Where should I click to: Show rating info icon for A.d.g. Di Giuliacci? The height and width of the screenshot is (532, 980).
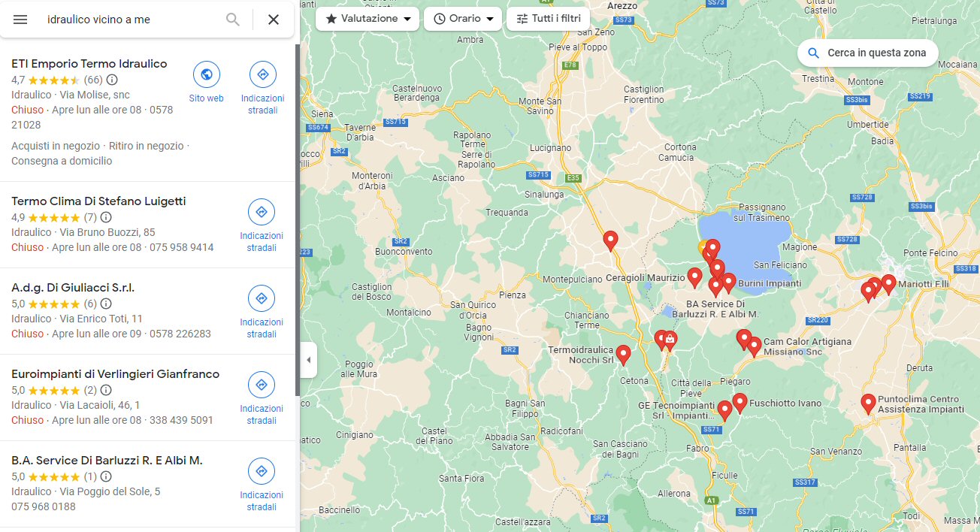click(x=106, y=304)
